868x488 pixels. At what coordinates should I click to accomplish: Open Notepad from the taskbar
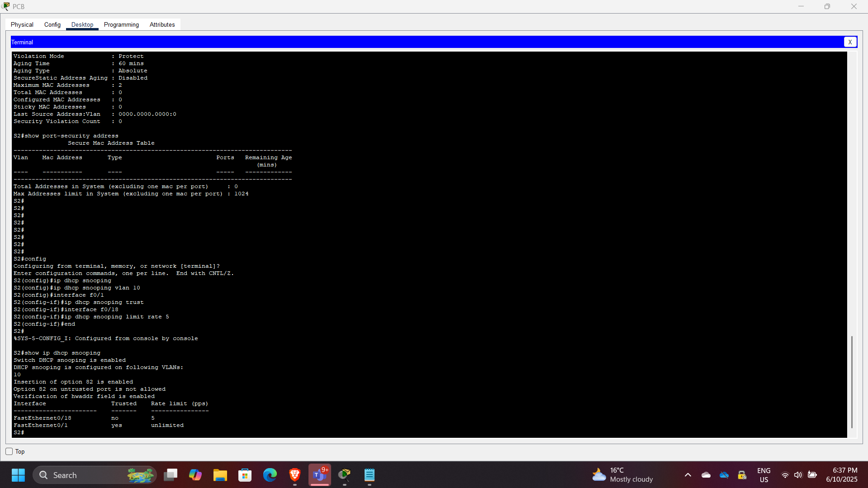coord(369,475)
